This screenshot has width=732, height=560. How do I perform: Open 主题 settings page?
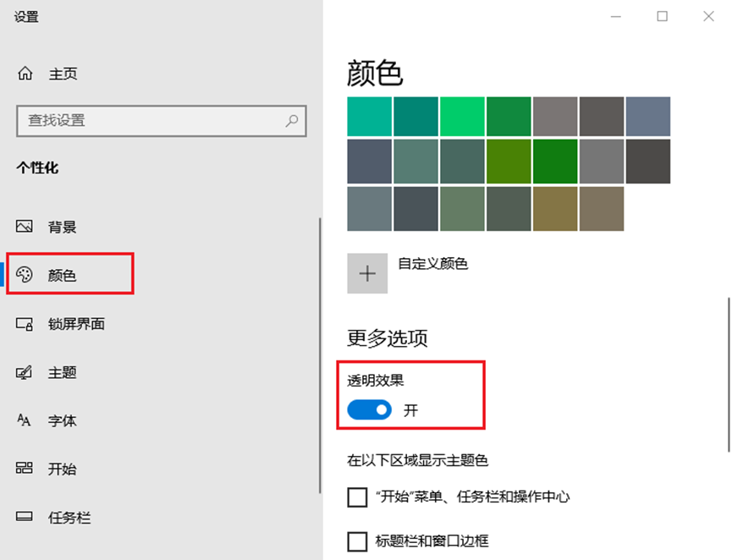pos(161,372)
